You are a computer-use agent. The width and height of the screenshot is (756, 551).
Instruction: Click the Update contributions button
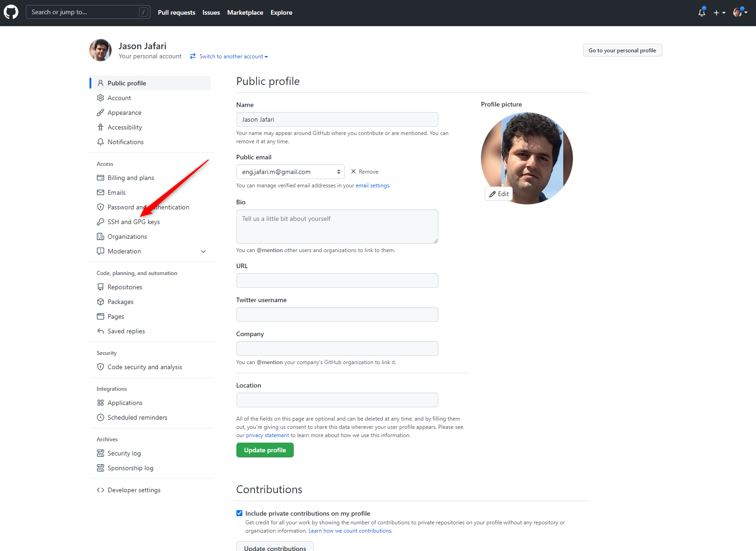275,547
